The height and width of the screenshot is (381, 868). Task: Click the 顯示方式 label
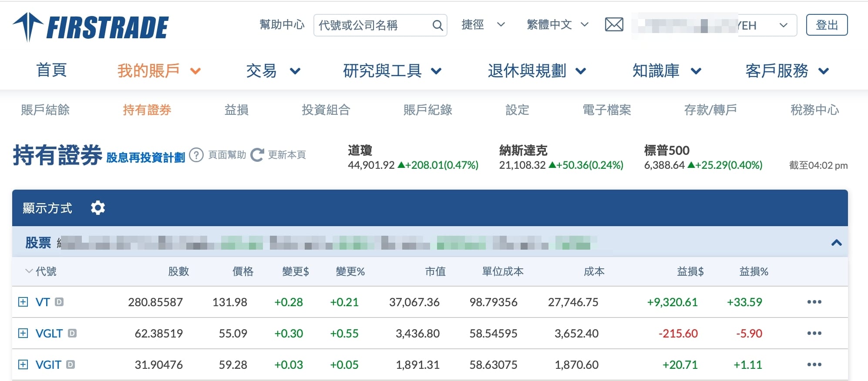47,208
